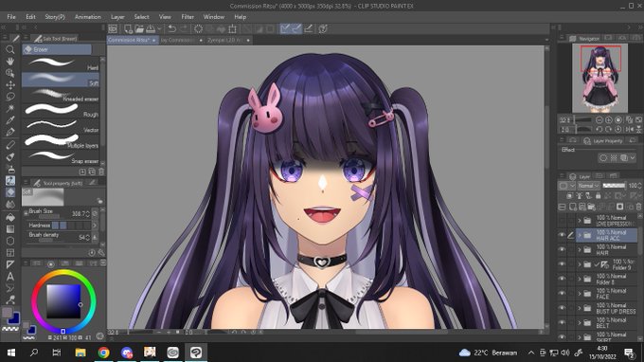This screenshot has height=362, width=644.
Task: Open the save options dropdown arrow in command bar
Action: coord(159,29)
